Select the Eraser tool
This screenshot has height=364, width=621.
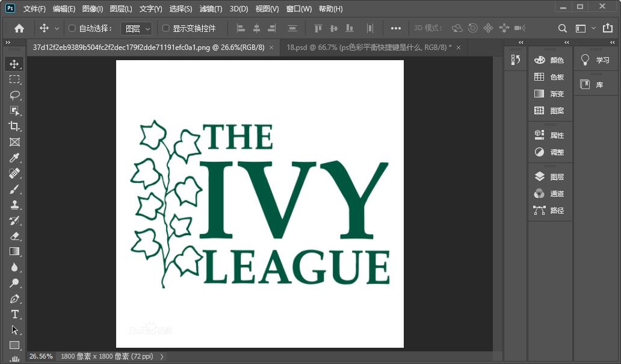click(x=14, y=236)
